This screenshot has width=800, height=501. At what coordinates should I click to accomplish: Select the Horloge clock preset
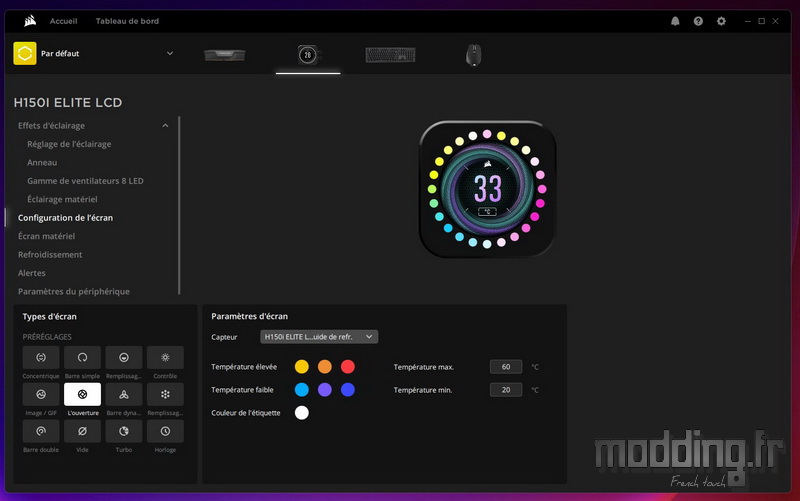coord(165,431)
